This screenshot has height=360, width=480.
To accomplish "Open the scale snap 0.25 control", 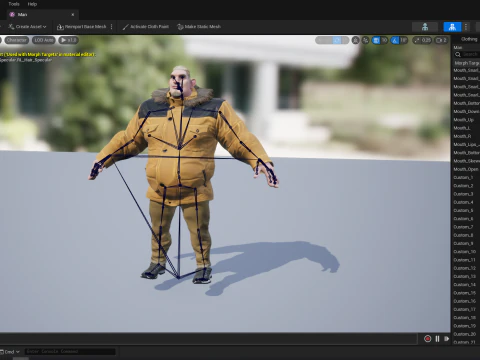I will (x=422, y=40).
